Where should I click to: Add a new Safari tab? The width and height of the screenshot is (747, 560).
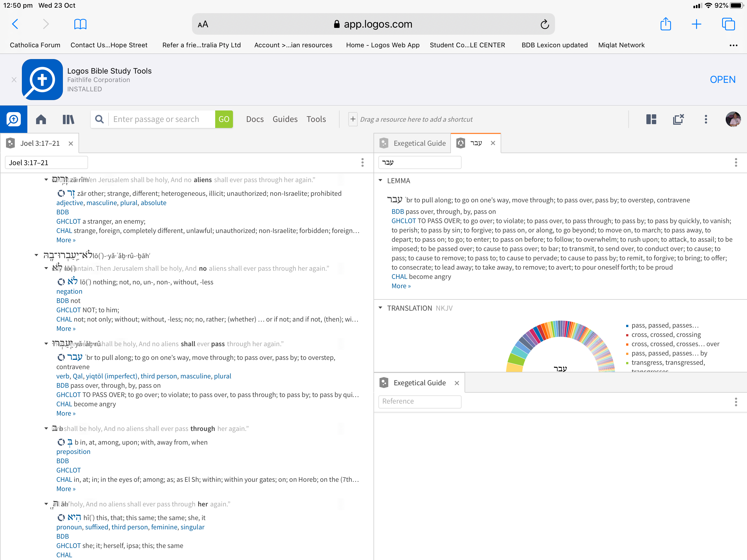pyautogui.click(x=696, y=24)
